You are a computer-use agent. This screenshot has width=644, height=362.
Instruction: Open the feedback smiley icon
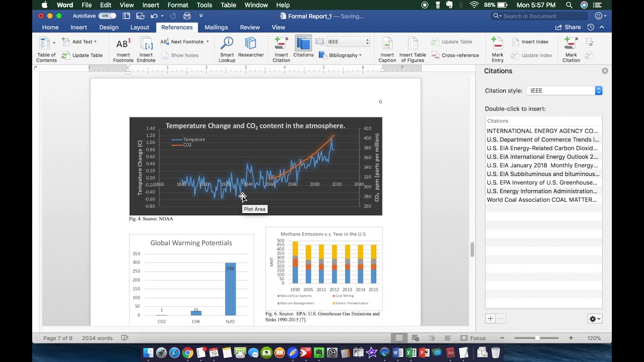point(598,16)
